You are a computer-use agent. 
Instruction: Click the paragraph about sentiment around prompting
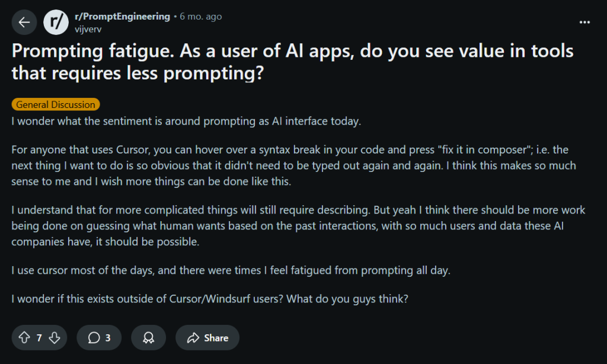tap(186, 122)
